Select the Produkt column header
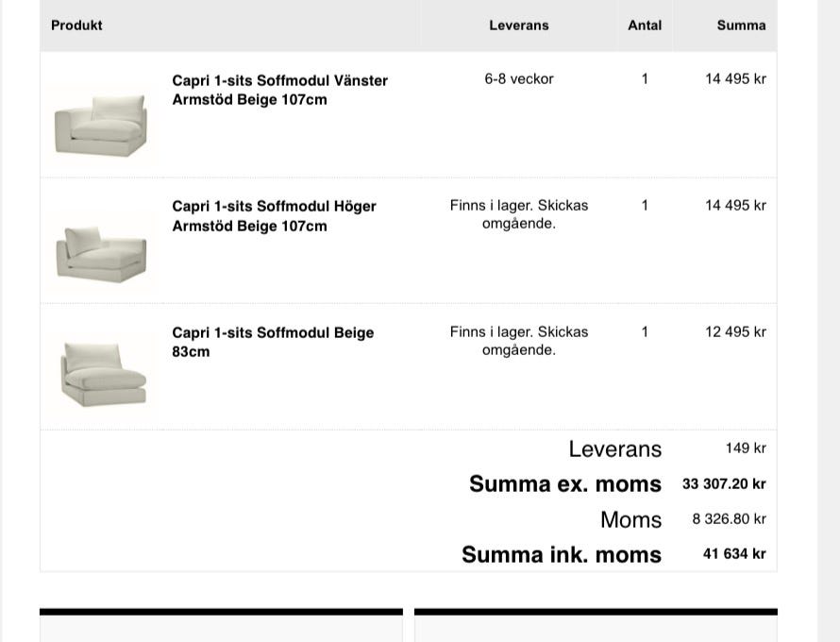840x642 pixels. [x=76, y=25]
